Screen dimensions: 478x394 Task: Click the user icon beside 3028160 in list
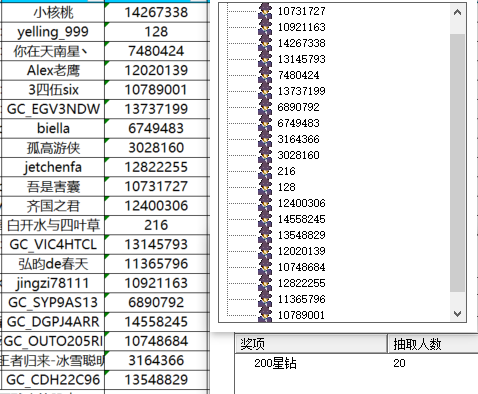pos(265,155)
